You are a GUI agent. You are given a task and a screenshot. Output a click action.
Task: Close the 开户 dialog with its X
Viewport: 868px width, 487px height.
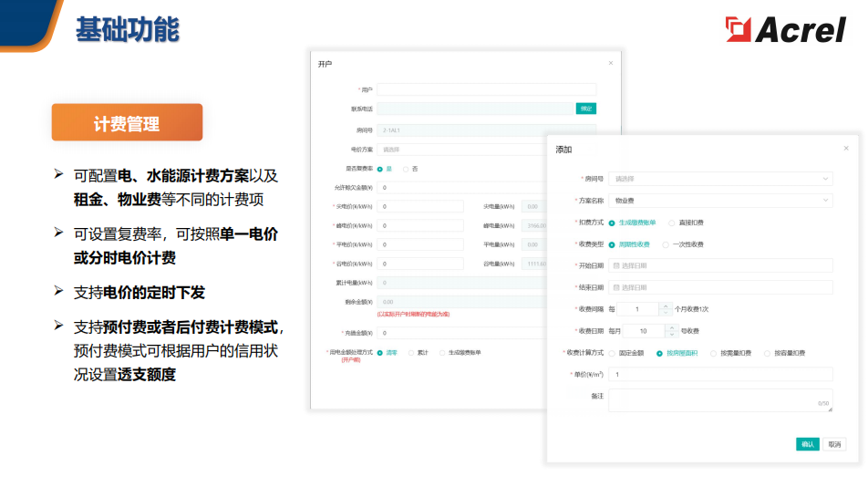tap(611, 63)
